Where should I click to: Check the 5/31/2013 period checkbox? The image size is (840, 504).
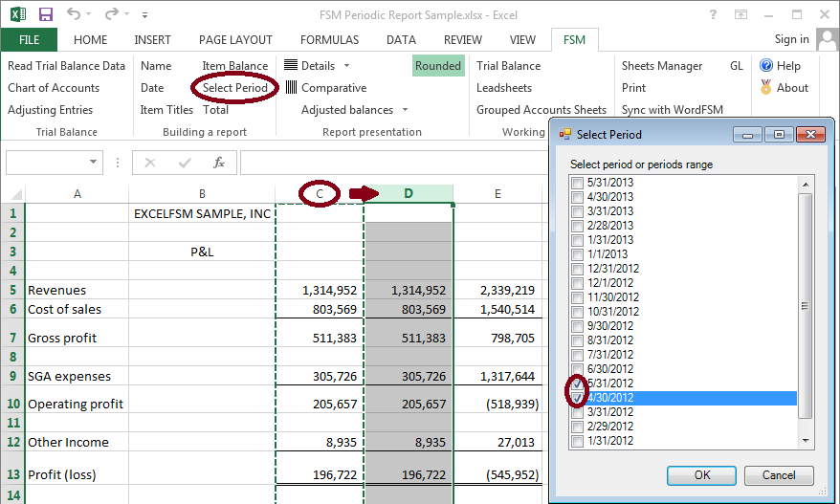pyautogui.click(x=577, y=183)
